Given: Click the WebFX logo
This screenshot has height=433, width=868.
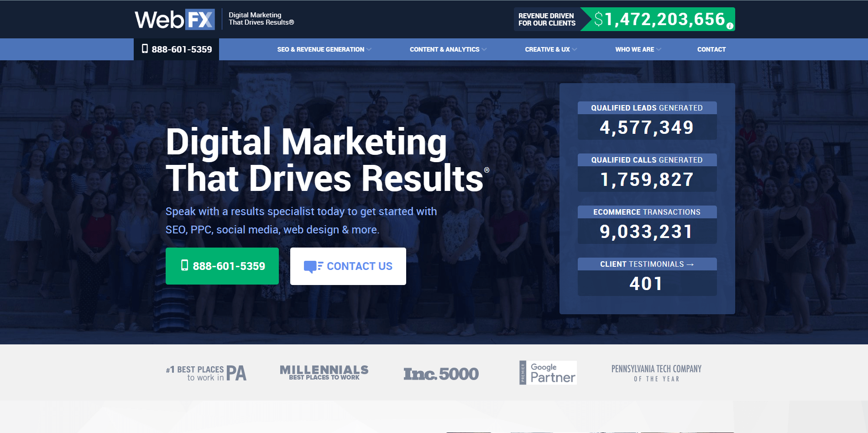Looking at the screenshot, I should click(x=175, y=18).
